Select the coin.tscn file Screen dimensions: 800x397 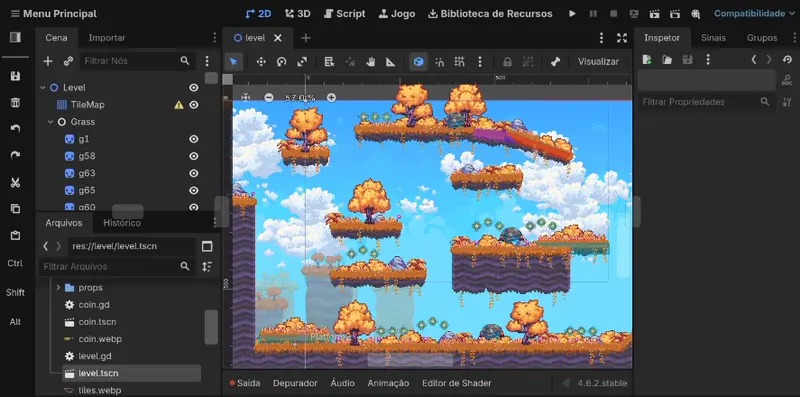pyautogui.click(x=97, y=322)
